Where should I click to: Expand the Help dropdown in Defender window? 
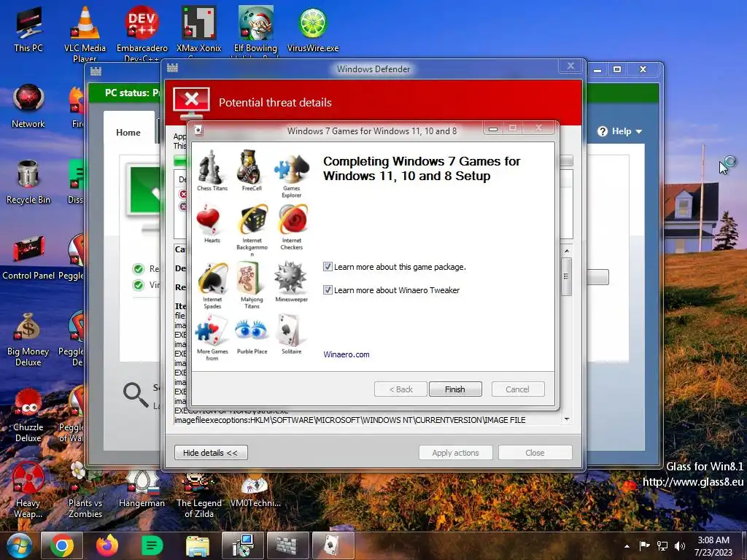pyautogui.click(x=620, y=131)
